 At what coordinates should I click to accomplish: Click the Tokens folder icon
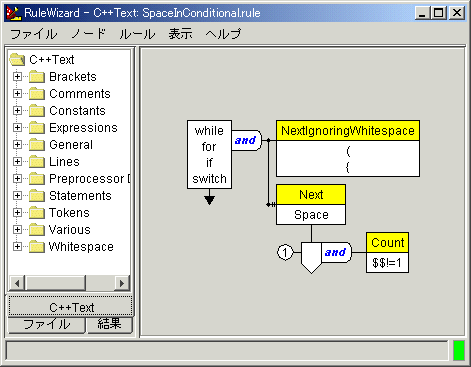(x=37, y=213)
